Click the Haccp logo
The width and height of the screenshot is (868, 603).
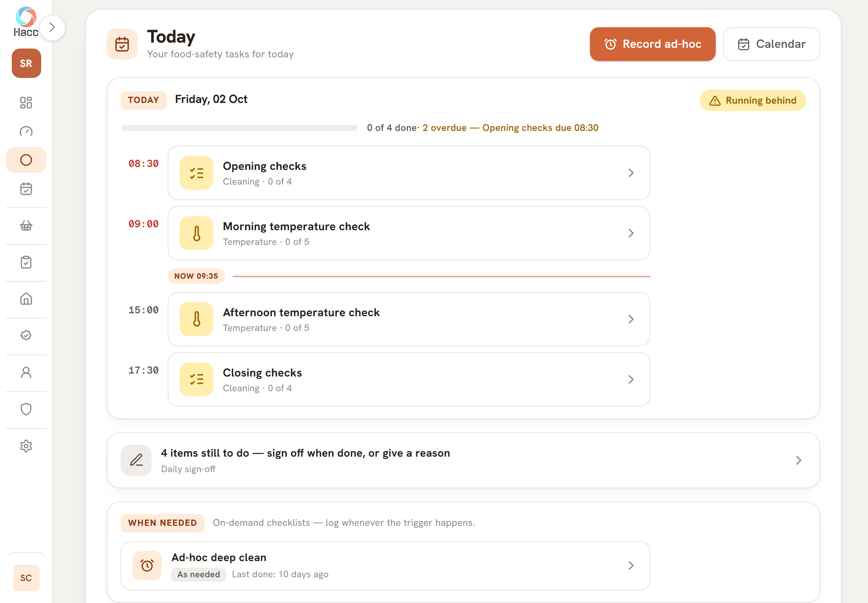[x=26, y=22]
